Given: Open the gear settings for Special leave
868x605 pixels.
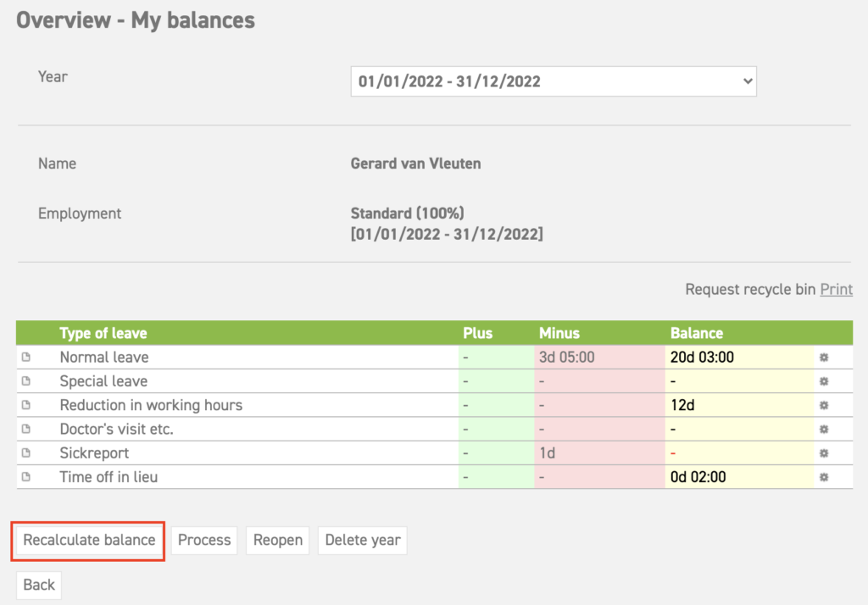Looking at the screenshot, I should [x=823, y=381].
